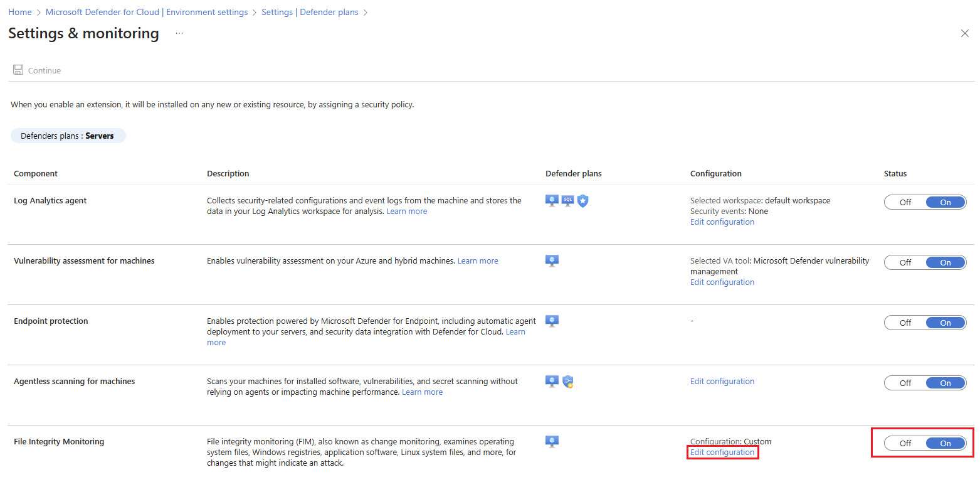
Task: Click the Defender plans column header
Action: tap(574, 173)
